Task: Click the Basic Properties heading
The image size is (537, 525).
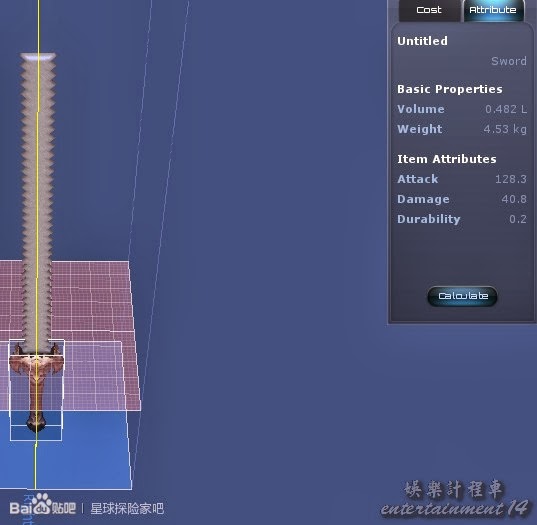Action: 450,89
